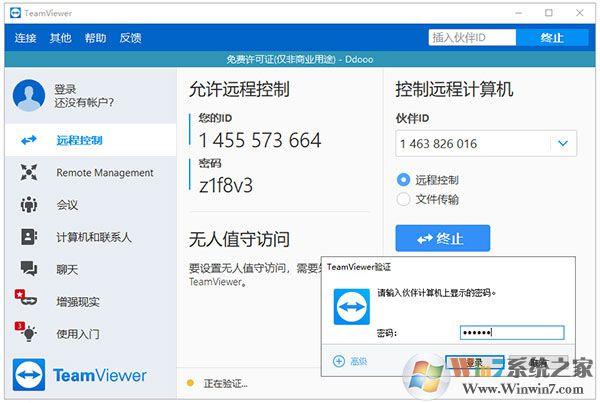The image size is (600, 403).
Task: Click your ID 1 455 573 664
Action: click(260, 140)
